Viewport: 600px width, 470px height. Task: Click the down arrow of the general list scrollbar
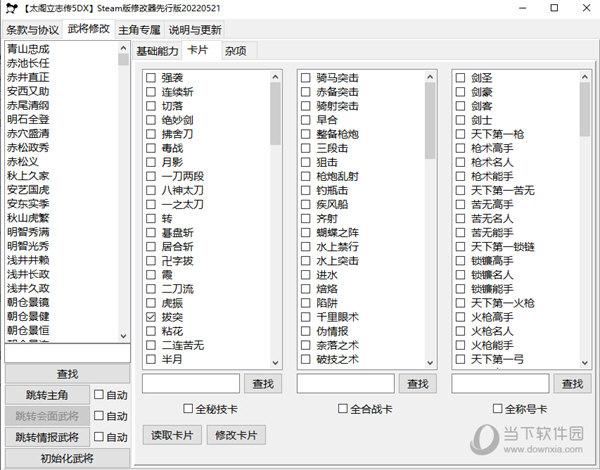[123, 337]
